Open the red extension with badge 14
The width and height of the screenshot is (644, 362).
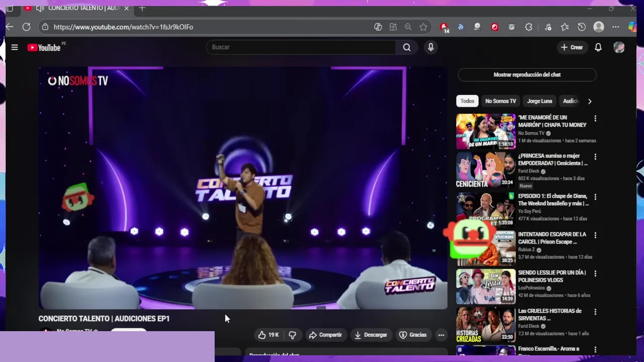pyautogui.click(x=444, y=27)
